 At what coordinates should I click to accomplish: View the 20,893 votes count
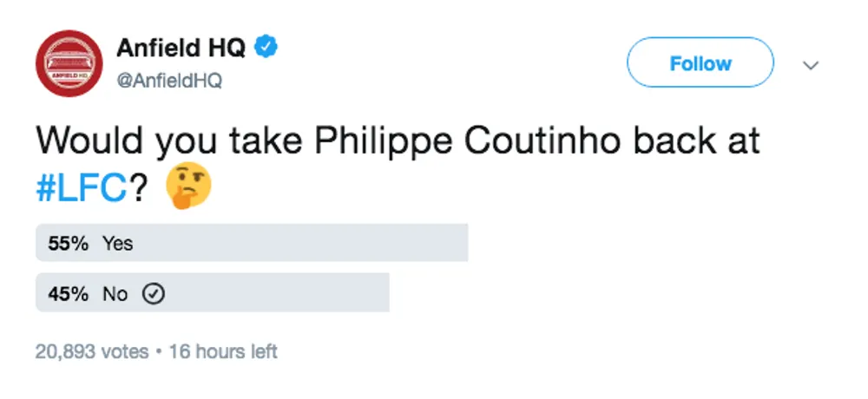(92, 351)
